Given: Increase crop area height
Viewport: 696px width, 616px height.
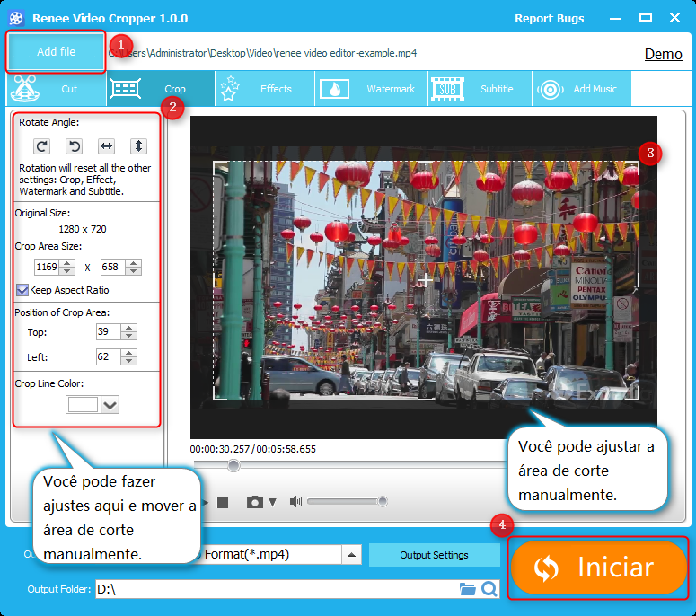Looking at the screenshot, I should [x=133, y=263].
